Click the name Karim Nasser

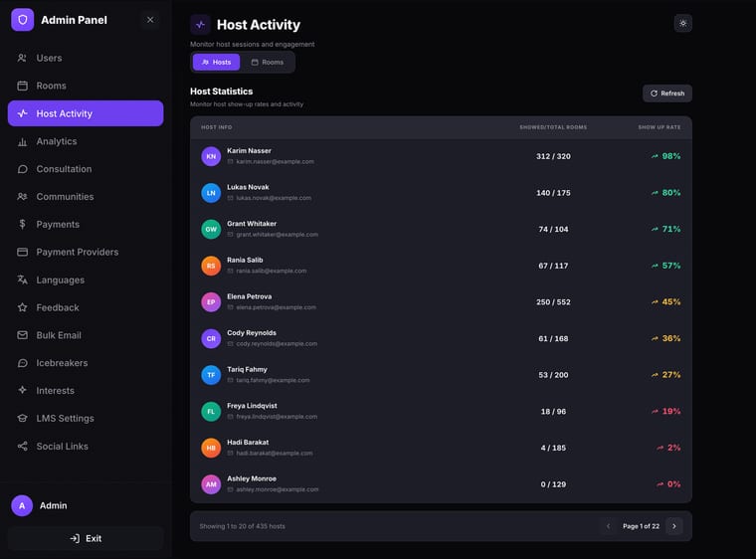(249, 151)
